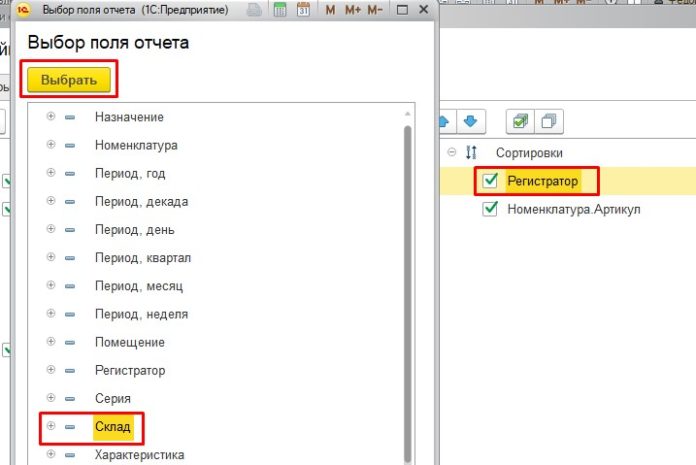
Task: Open the calculator icon in title bar
Action: [x=278, y=11]
